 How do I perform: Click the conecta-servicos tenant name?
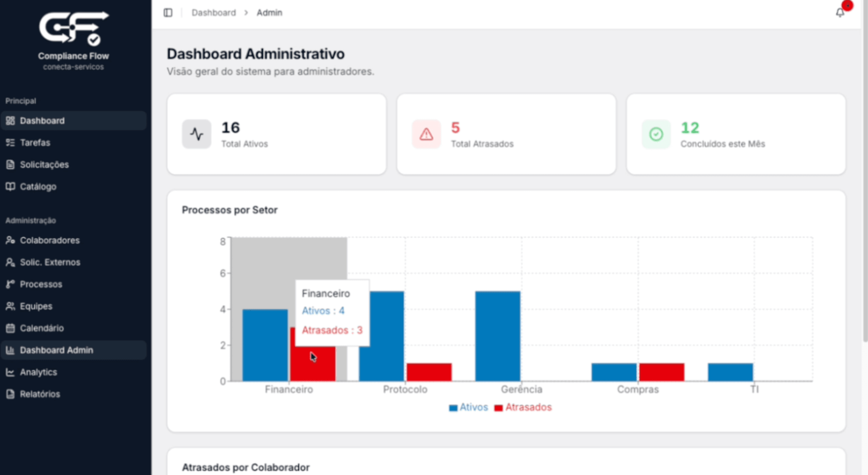pos(74,67)
